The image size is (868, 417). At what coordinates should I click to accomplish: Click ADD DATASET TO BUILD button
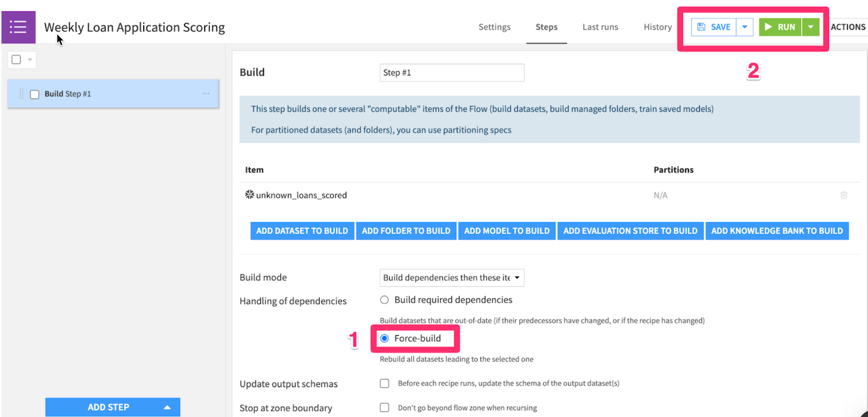[x=302, y=231]
